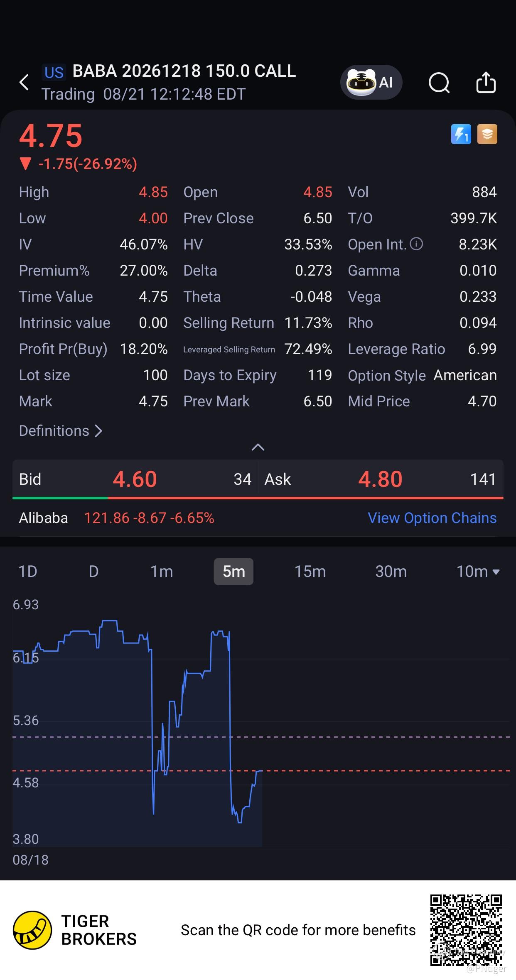Tap the Tiger Brokers logo
Screen dimensions: 516x980
(75, 930)
